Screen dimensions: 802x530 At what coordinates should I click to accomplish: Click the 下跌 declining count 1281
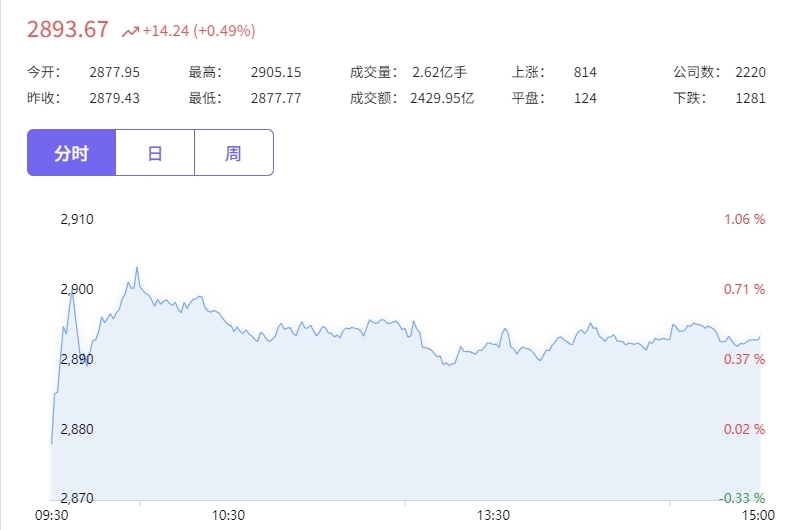pyautogui.click(x=750, y=98)
